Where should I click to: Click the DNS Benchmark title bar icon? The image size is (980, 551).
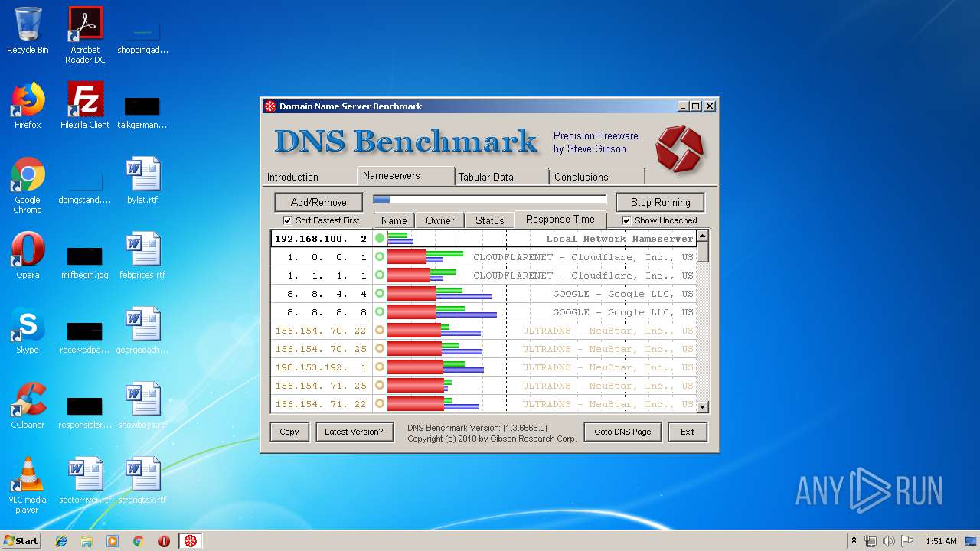click(269, 106)
